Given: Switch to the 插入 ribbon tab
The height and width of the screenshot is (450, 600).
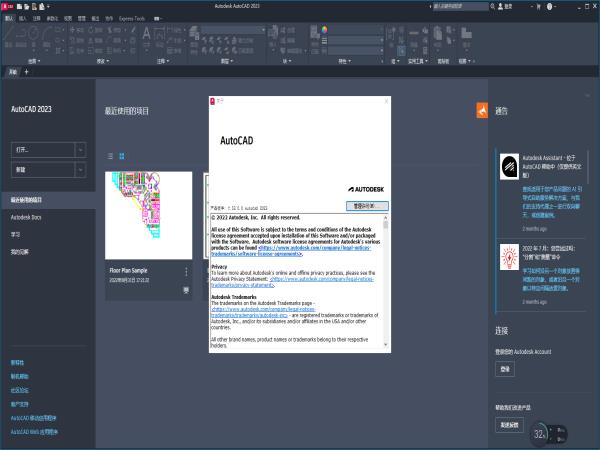Looking at the screenshot, I should (23, 18).
